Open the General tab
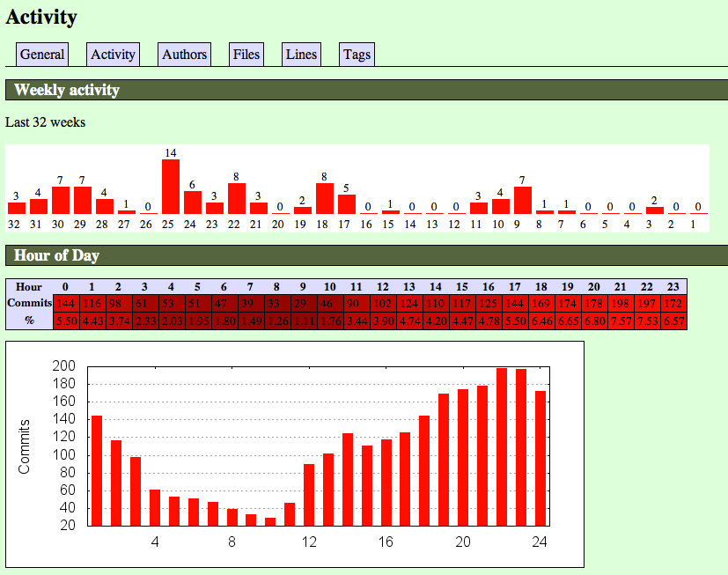 [x=42, y=55]
